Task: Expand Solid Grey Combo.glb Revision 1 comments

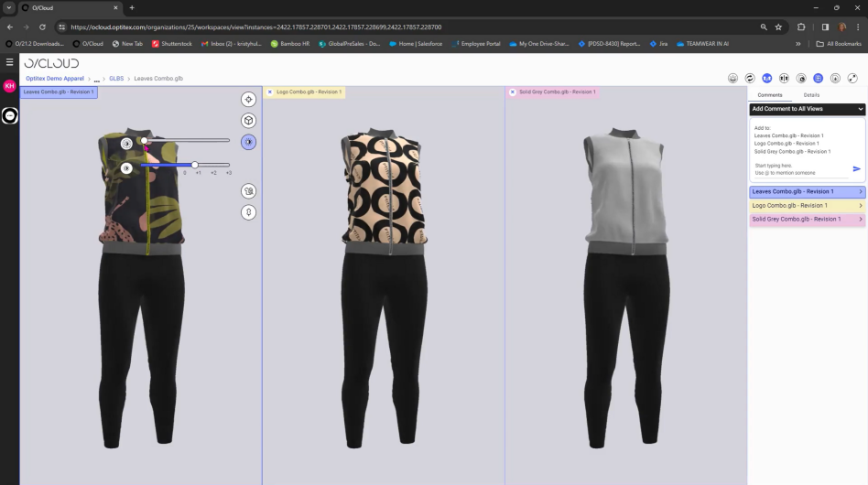Action: [x=807, y=220]
